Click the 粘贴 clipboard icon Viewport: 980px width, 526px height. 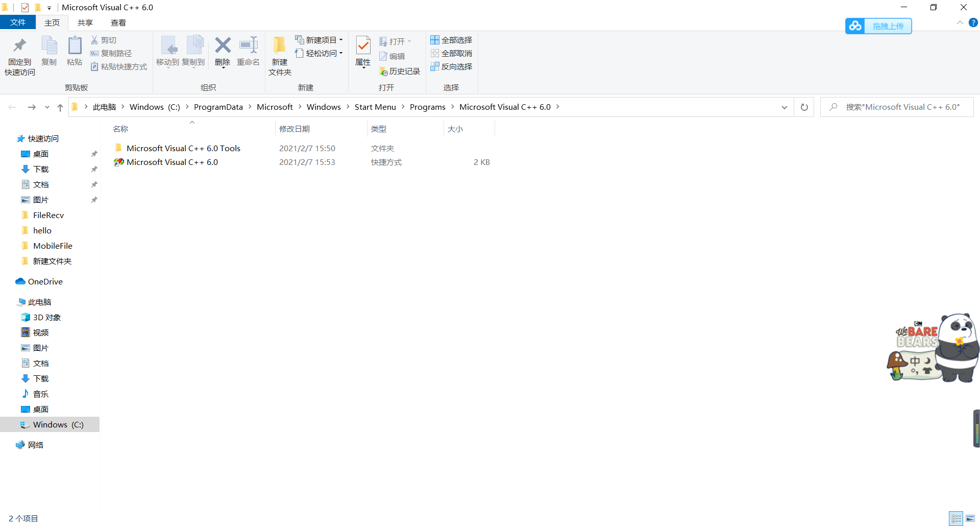(x=75, y=45)
